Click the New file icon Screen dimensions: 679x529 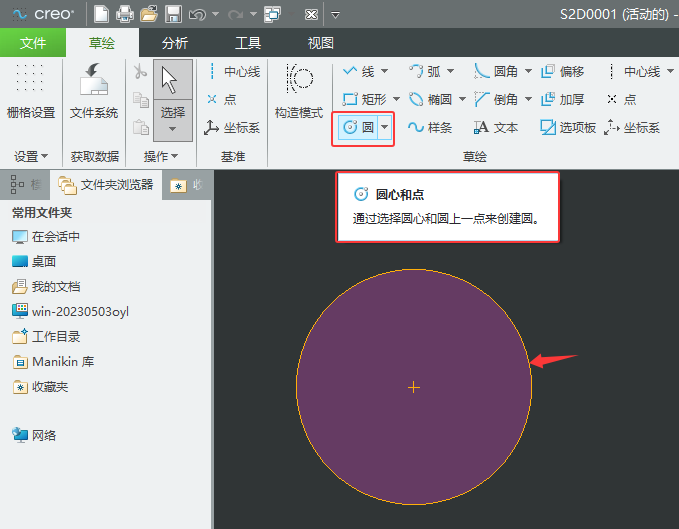tap(101, 14)
